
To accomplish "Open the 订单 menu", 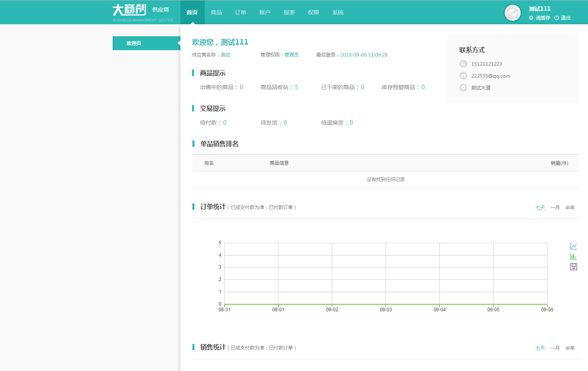I will [241, 12].
